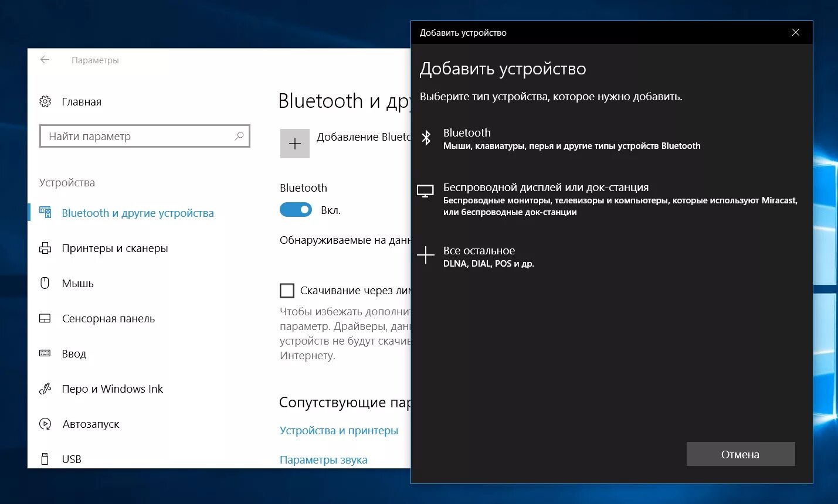Image resolution: width=838 pixels, height=504 pixels.
Task: Click the plus button for Добавление Bluetooth
Action: 295,144
